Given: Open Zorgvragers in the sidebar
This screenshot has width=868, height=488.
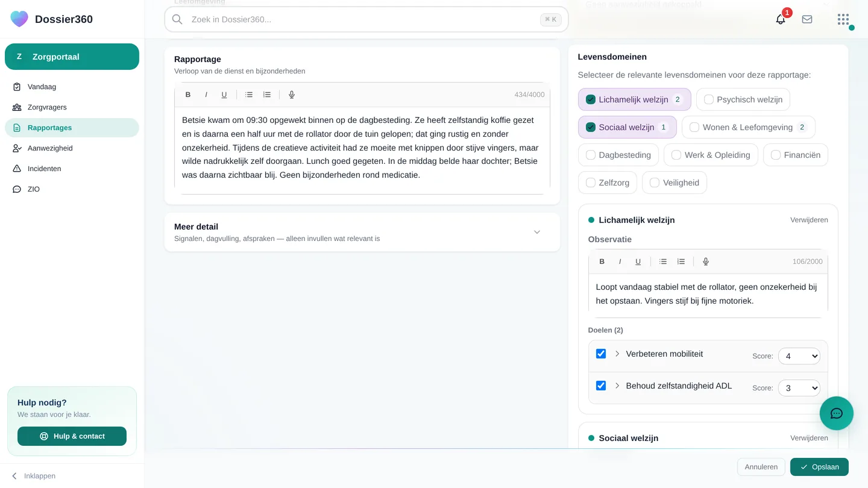Looking at the screenshot, I should (72, 107).
